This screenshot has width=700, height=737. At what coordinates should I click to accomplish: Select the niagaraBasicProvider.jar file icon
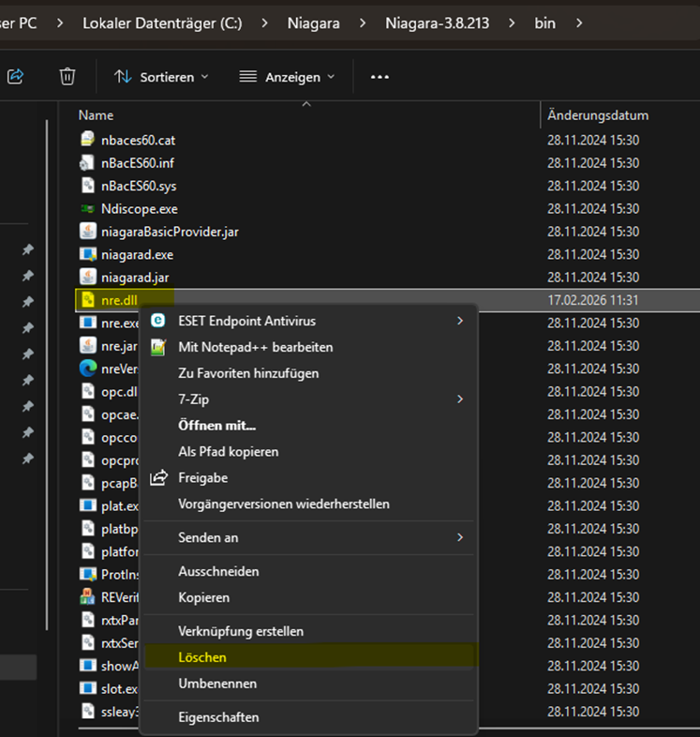(87, 232)
